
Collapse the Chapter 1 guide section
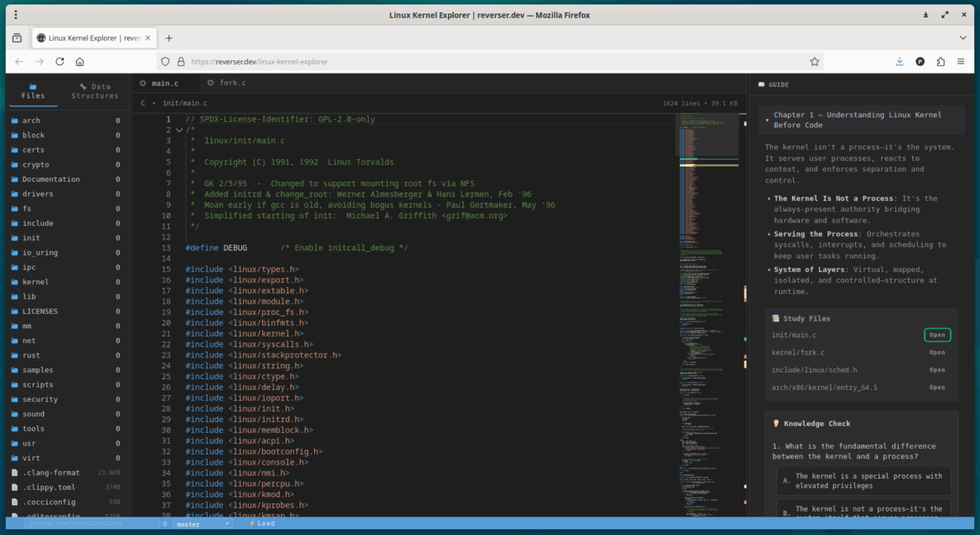tap(766, 118)
